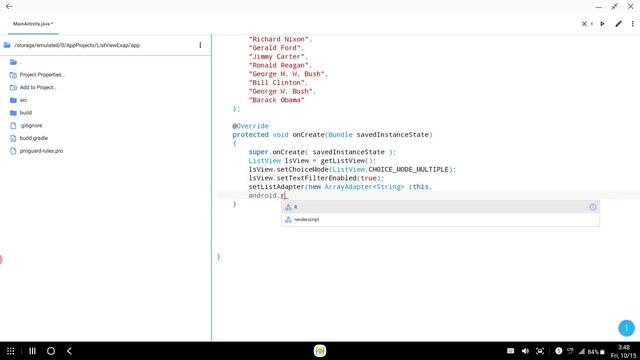Place cursor on the android.r line
This screenshot has width=640, height=360.
click(428, 196)
